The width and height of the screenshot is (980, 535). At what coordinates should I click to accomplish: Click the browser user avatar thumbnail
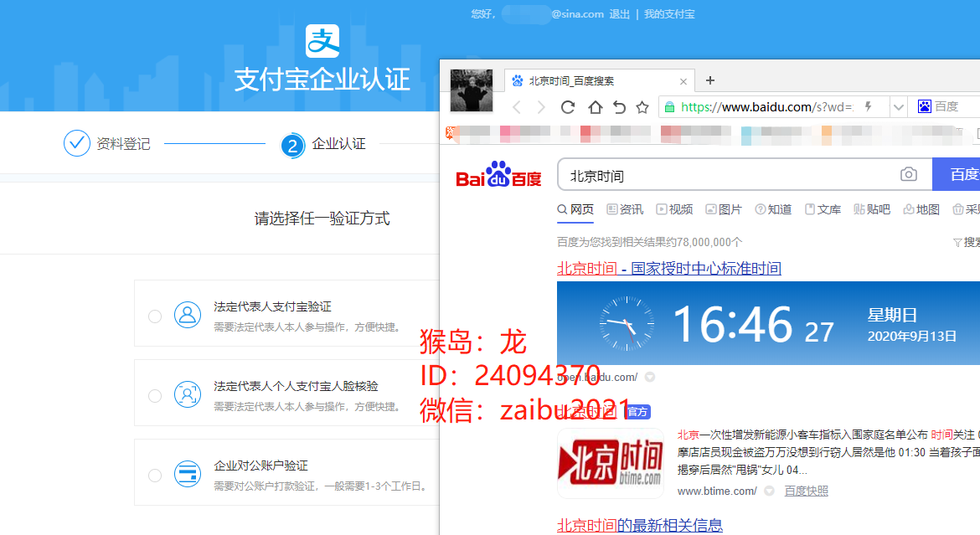(x=472, y=90)
